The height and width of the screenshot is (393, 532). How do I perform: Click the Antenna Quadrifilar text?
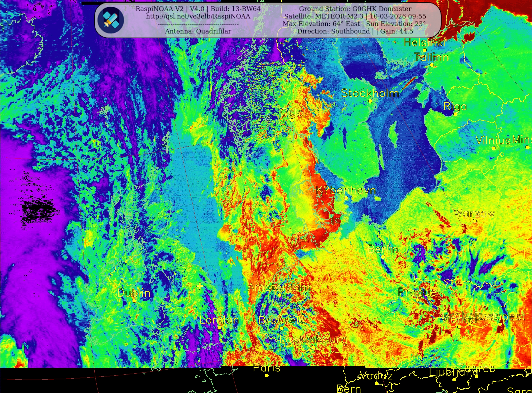point(198,31)
